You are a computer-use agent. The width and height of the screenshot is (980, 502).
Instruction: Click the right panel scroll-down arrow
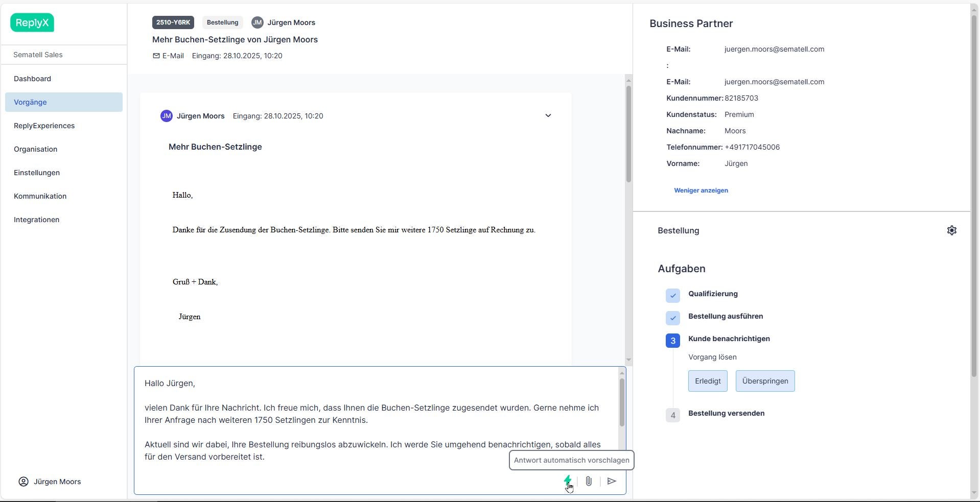pos(974,493)
